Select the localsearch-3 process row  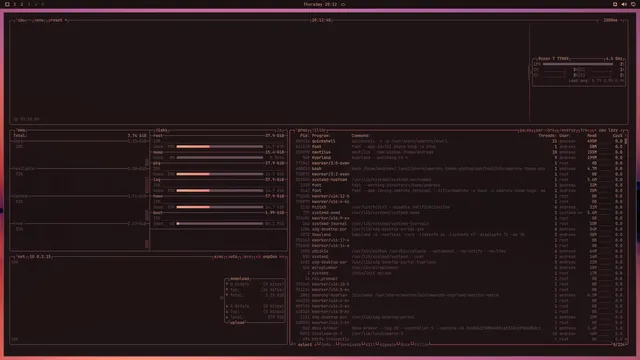[x=460, y=333]
